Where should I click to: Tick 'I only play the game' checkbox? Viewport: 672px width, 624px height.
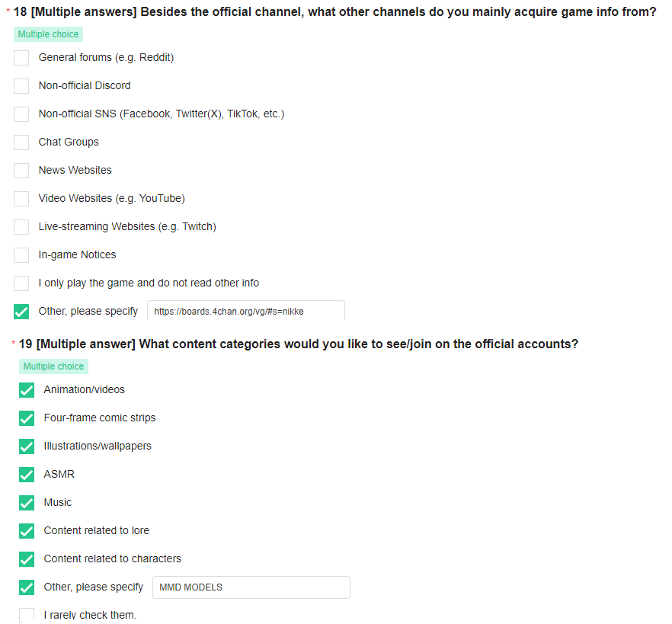[x=21, y=283]
